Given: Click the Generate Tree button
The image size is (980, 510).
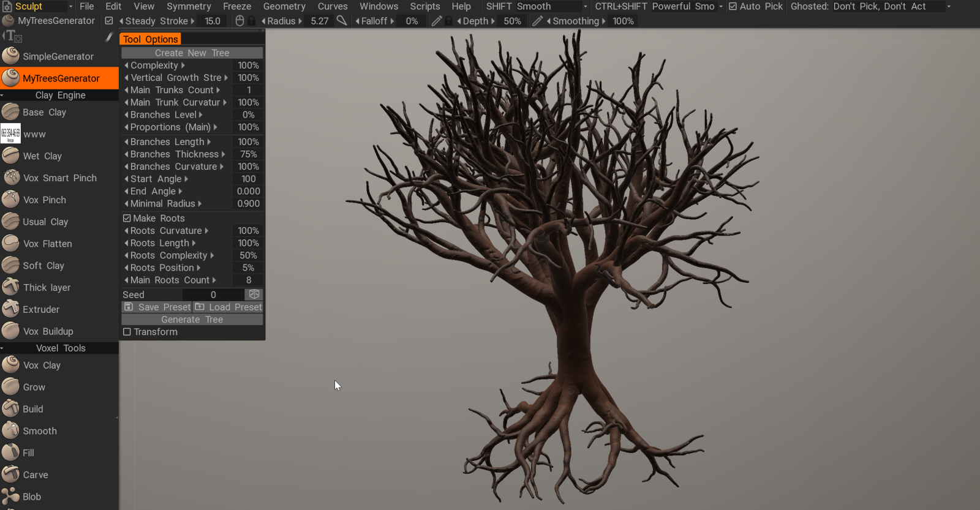Looking at the screenshot, I should [192, 320].
